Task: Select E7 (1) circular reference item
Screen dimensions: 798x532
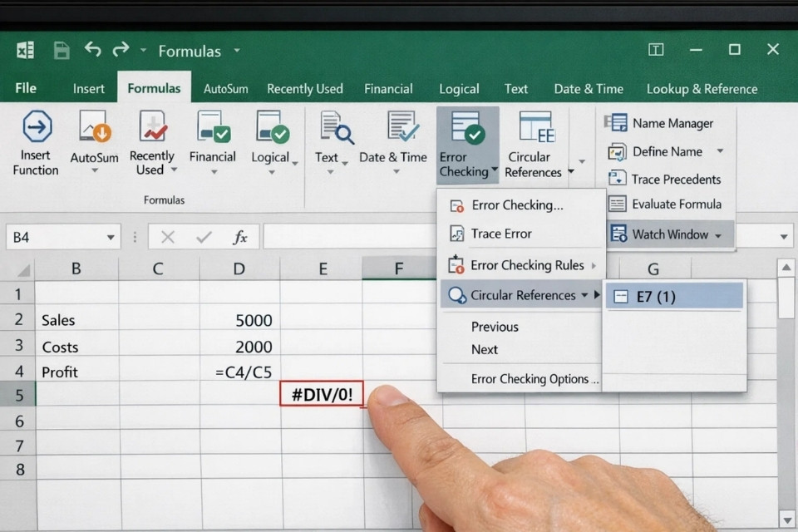Action: click(673, 296)
